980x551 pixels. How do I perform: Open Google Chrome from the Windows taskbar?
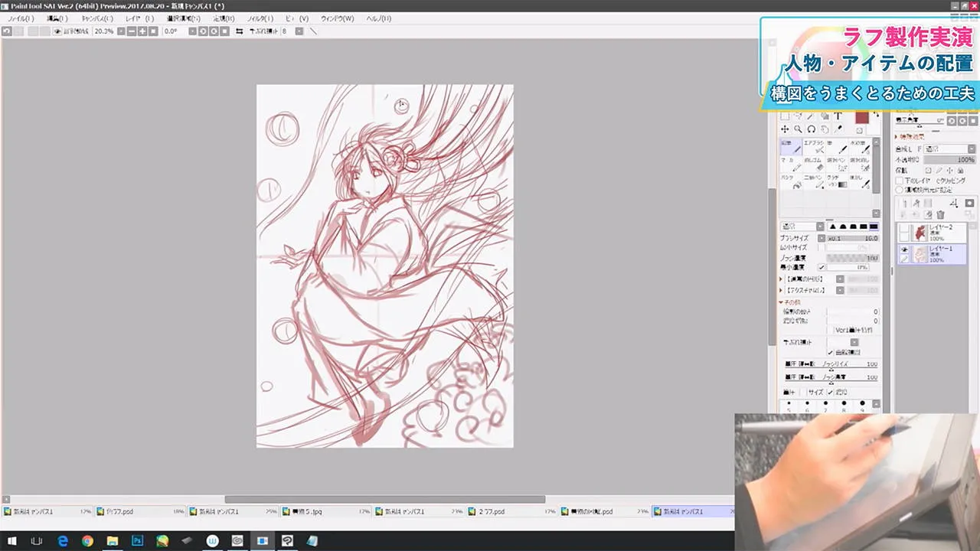87,541
